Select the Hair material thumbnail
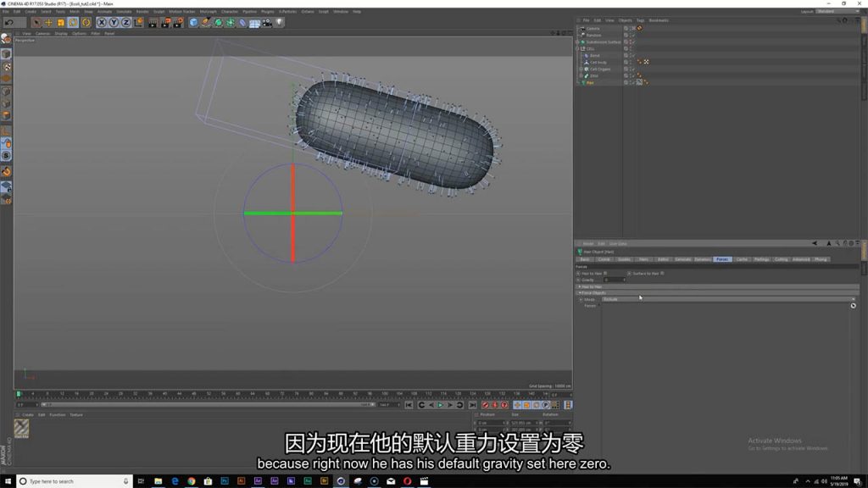 click(21, 427)
